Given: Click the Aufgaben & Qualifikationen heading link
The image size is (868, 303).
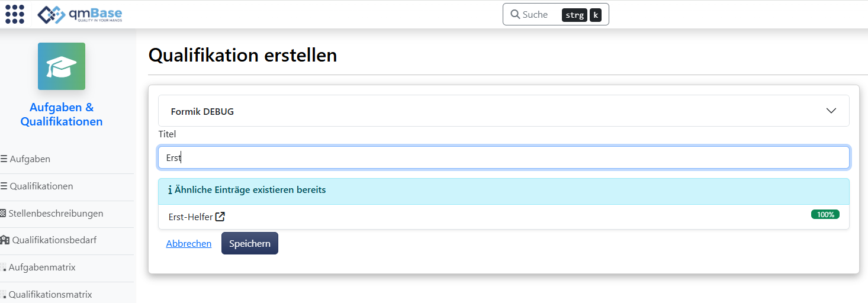Looking at the screenshot, I should 62,115.
